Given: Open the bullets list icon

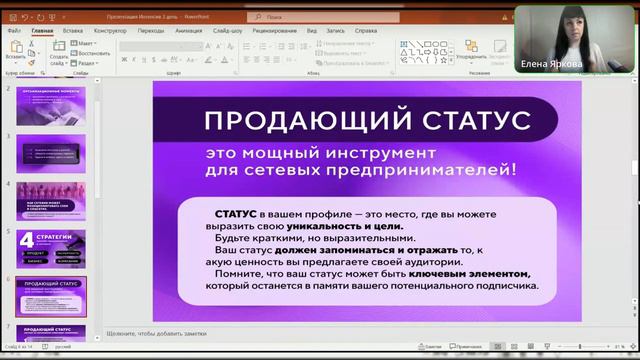Looking at the screenshot, I should tap(247, 47).
